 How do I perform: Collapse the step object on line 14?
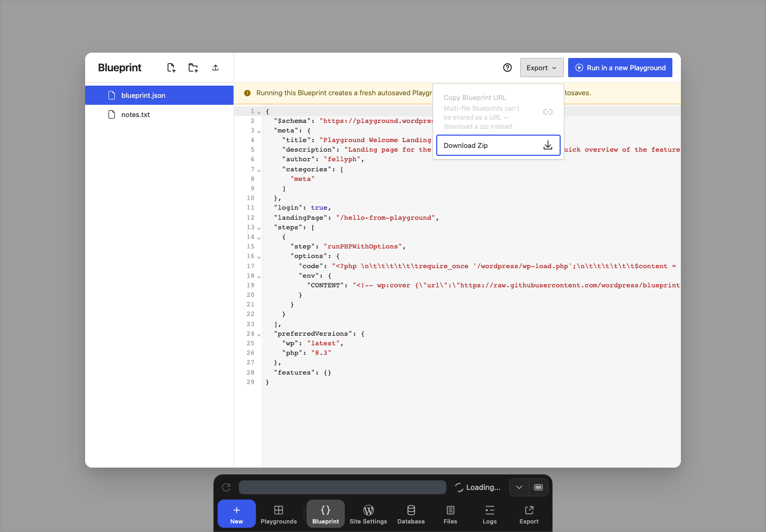click(259, 238)
